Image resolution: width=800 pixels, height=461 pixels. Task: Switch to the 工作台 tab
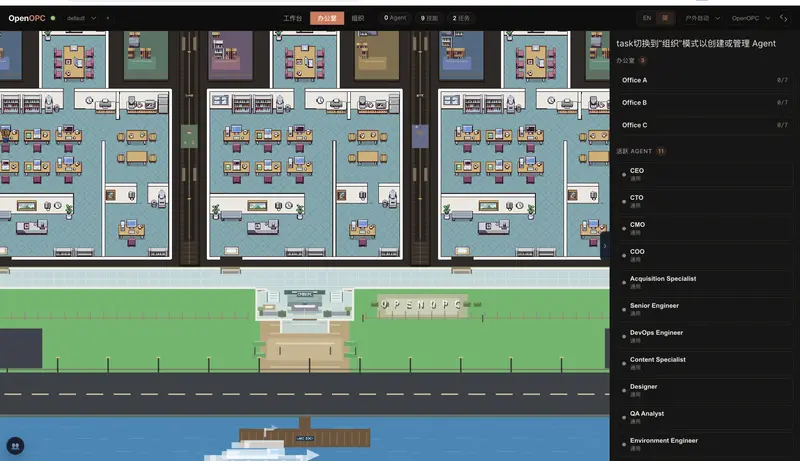tap(292, 18)
